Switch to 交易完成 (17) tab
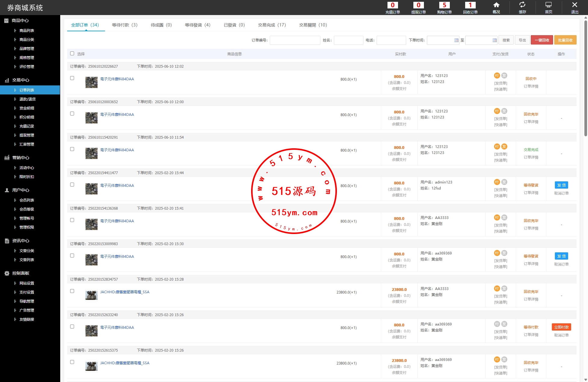 tap(272, 25)
